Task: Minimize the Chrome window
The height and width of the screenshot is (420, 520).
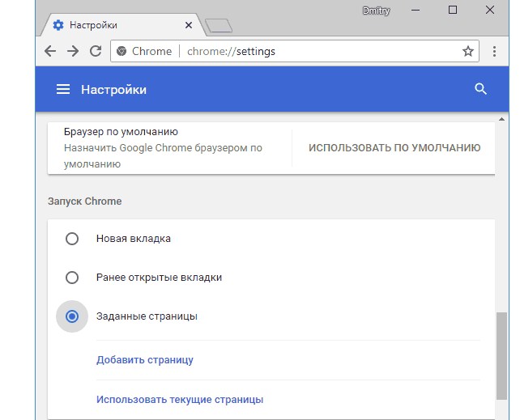Action: tap(416, 11)
